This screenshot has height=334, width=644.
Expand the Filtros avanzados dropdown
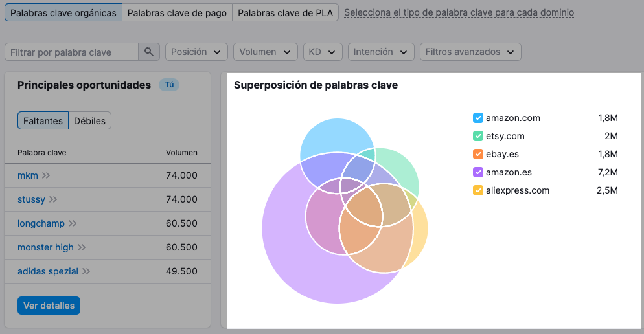click(x=470, y=52)
